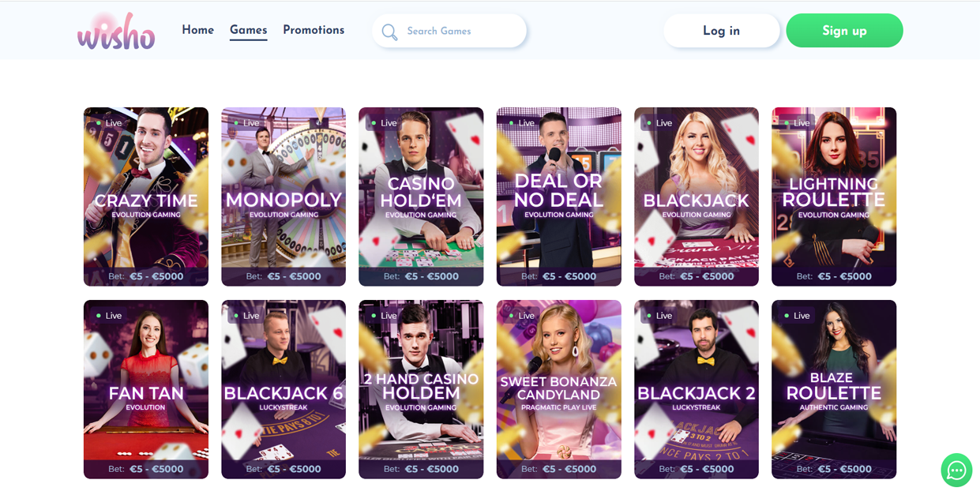Launch the Deal or No Deal game
The width and height of the screenshot is (980, 491).
click(559, 197)
